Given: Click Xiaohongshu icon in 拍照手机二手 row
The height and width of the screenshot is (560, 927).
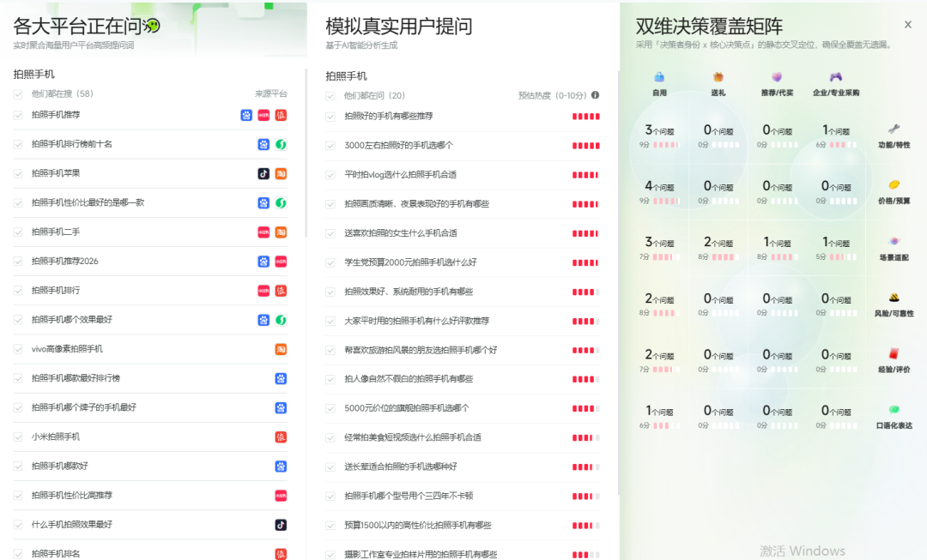Looking at the screenshot, I should tap(264, 232).
